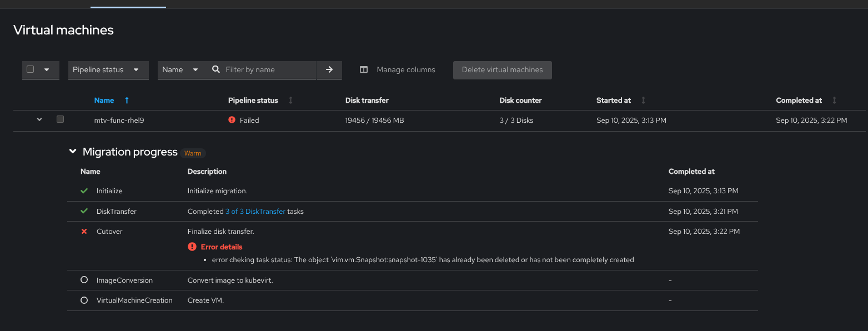Click the Delete virtual machines button

point(502,70)
